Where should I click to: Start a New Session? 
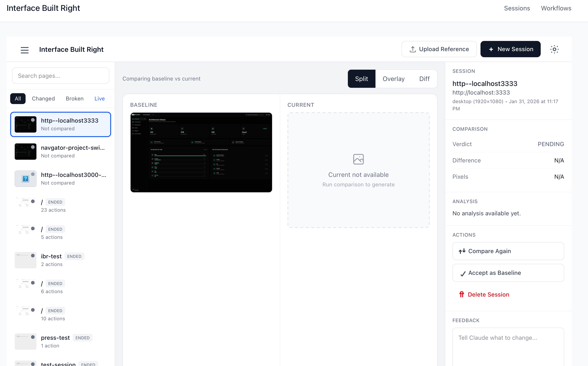pyautogui.click(x=511, y=49)
